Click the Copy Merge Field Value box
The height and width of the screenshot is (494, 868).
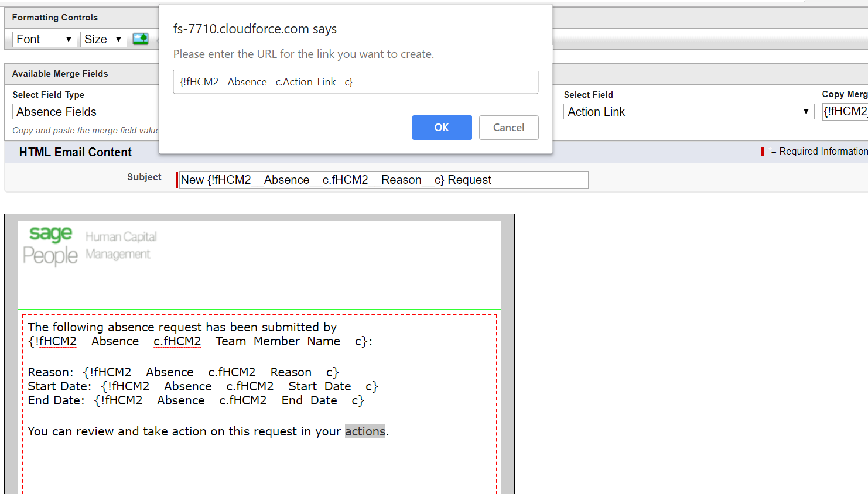point(845,112)
